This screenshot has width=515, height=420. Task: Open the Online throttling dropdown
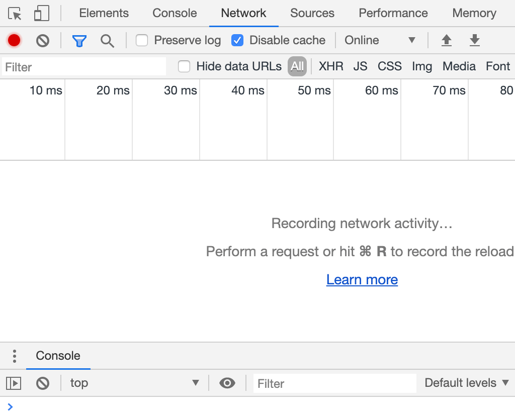(380, 40)
